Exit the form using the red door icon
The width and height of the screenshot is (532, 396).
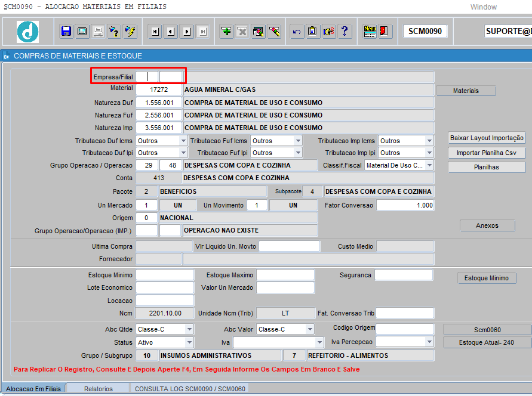(x=385, y=32)
